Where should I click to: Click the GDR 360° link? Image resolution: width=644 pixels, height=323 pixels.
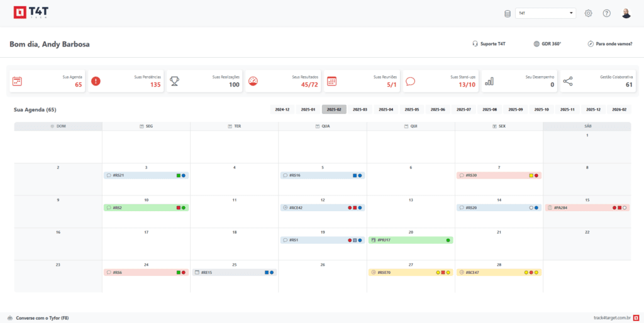coord(547,44)
